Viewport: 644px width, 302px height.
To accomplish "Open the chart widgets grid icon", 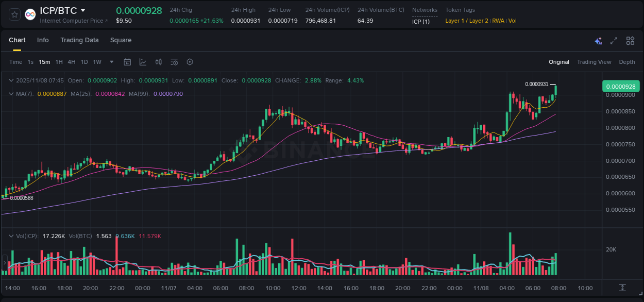I will [630, 40].
